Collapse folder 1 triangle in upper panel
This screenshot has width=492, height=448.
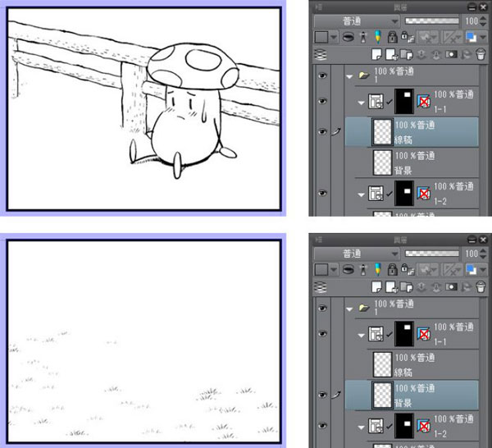point(349,76)
